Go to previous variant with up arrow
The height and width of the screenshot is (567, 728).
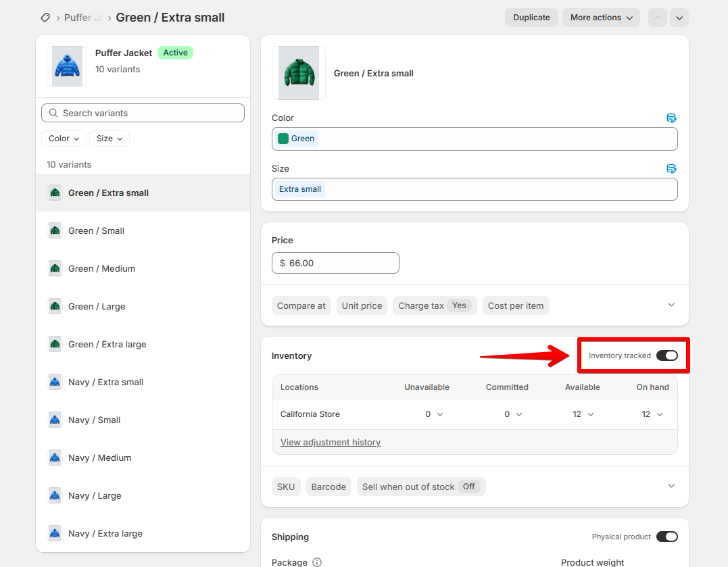click(658, 18)
